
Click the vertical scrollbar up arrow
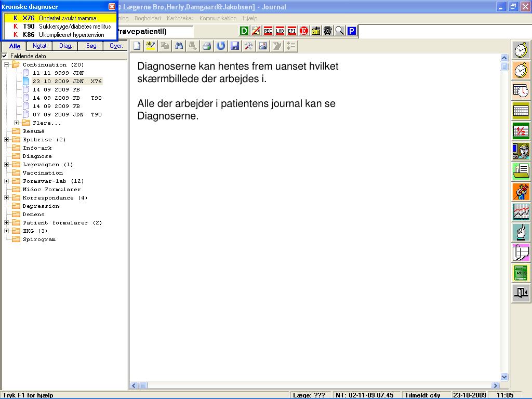pos(504,58)
